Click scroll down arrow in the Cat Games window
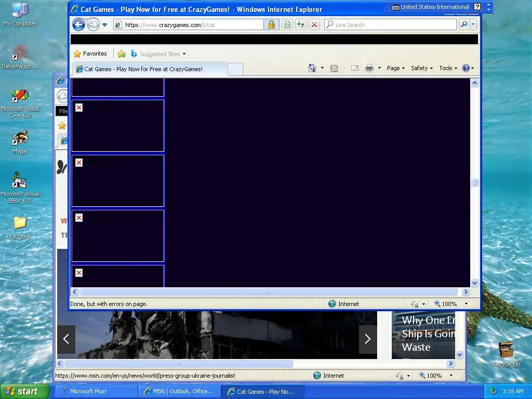This screenshot has width=532, height=399. pos(474,283)
